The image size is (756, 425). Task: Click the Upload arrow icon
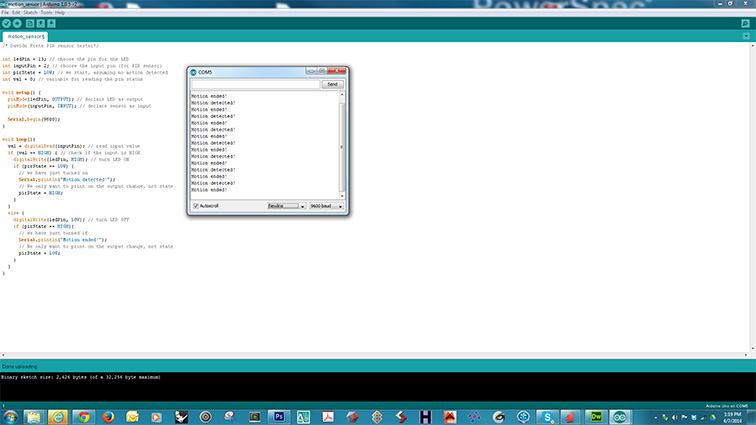[x=17, y=23]
